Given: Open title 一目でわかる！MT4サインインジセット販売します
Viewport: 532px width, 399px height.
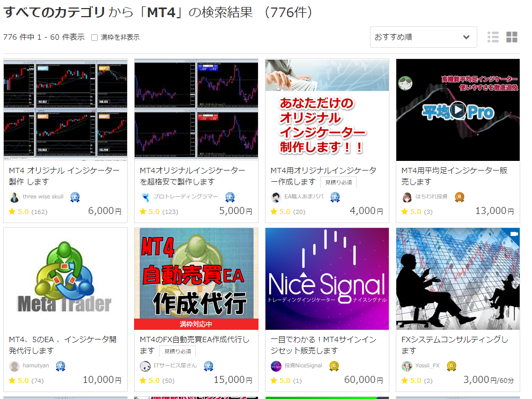Looking at the screenshot, I should pyautogui.click(x=323, y=345).
